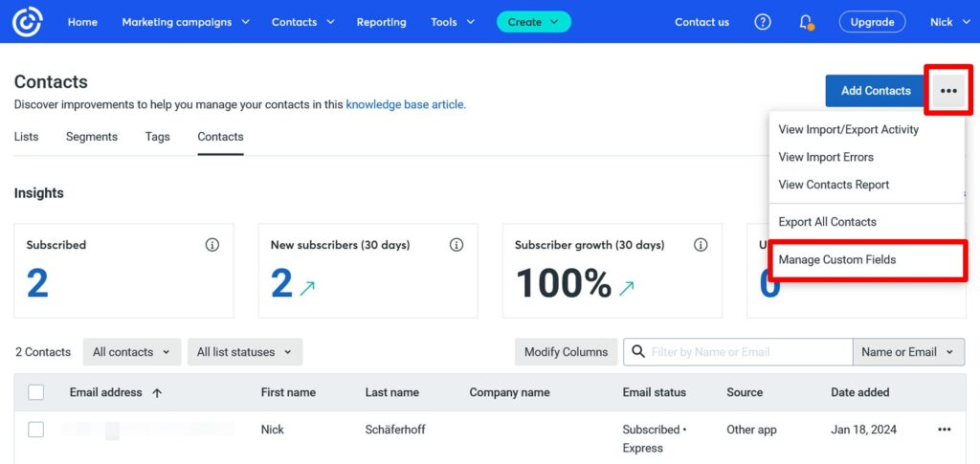Image resolution: width=980 pixels, height=464 pixels.
Task: Expand the All list statuses dropdown
Action: (244, 352)
